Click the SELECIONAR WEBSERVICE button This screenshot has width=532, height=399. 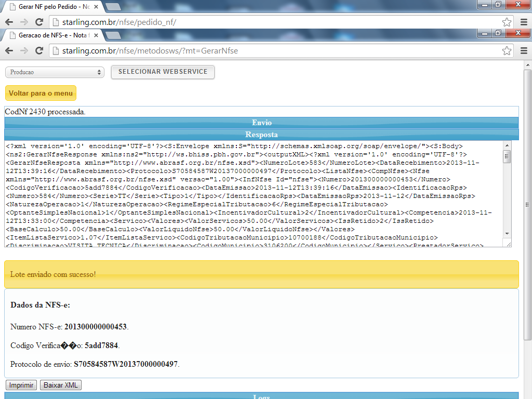click(x=163, y=72)
